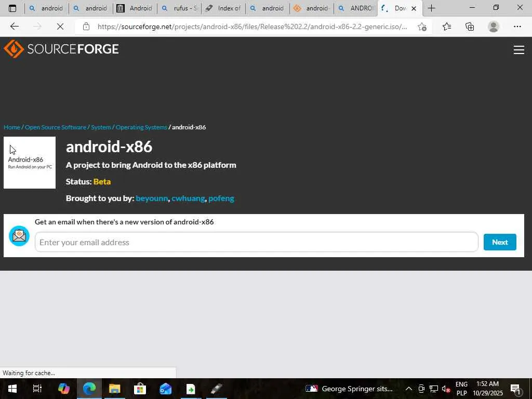532x399 pixels.
Task: Click the Meet Now tray icon
Action: pyautogui.click(x=421, y=389)
